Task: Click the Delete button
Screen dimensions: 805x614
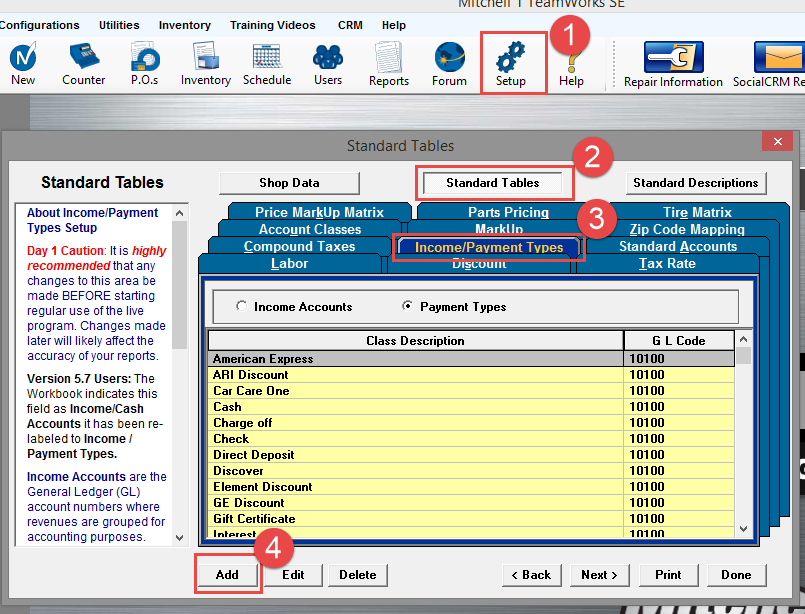Action: (x=358, y=575)
